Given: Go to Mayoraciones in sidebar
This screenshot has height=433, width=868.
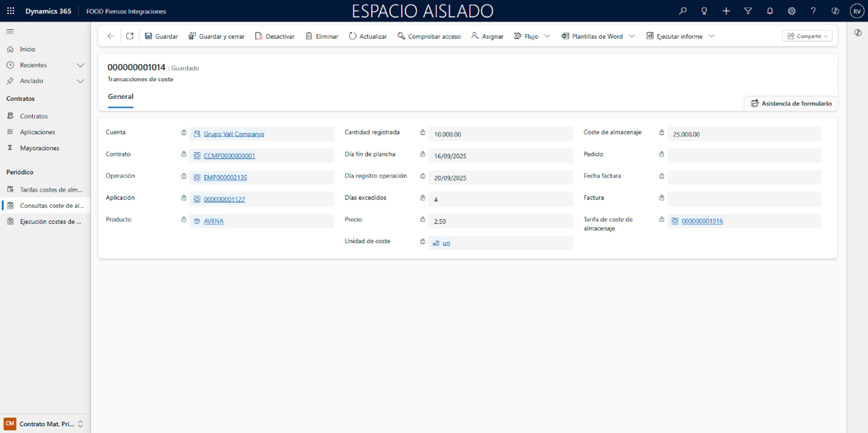Looking at the screenshot, I should tap(39, 148).
